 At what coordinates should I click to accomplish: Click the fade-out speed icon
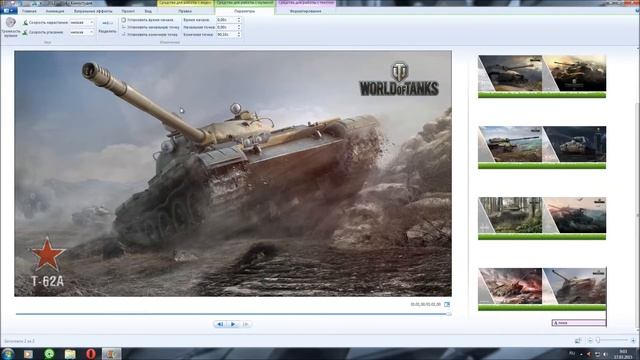click(x=25, y=32)
